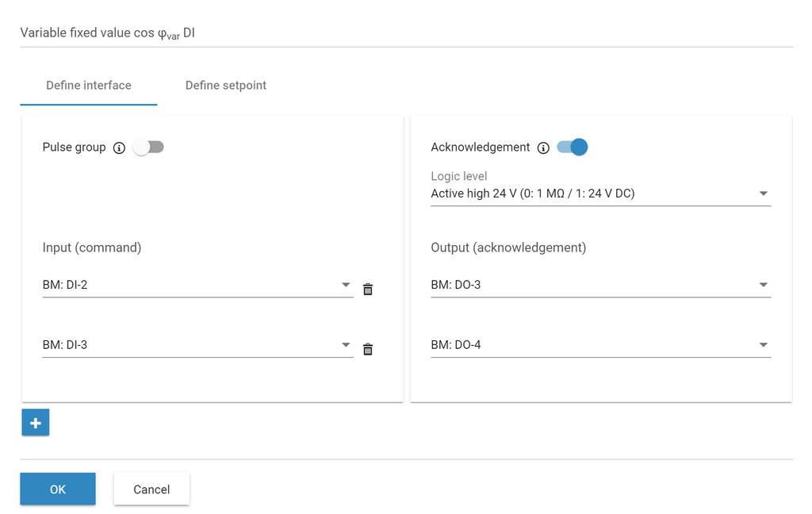
Task: Click the arrow on the BM: DI-2 field
Action: coord(346,285)
